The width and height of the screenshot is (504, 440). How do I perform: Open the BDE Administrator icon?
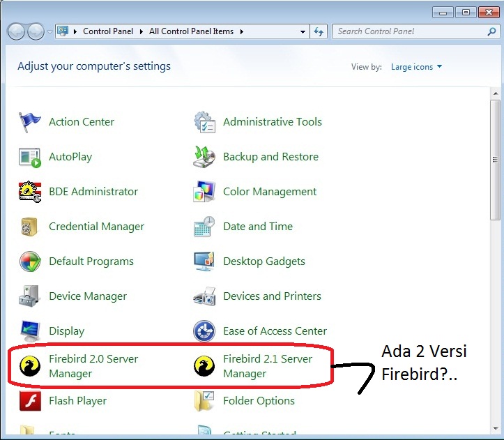tap(29, 192)
